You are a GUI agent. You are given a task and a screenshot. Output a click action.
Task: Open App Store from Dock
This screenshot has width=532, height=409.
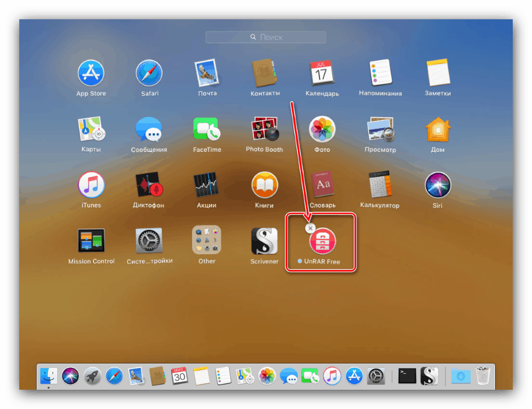point(354,376)
